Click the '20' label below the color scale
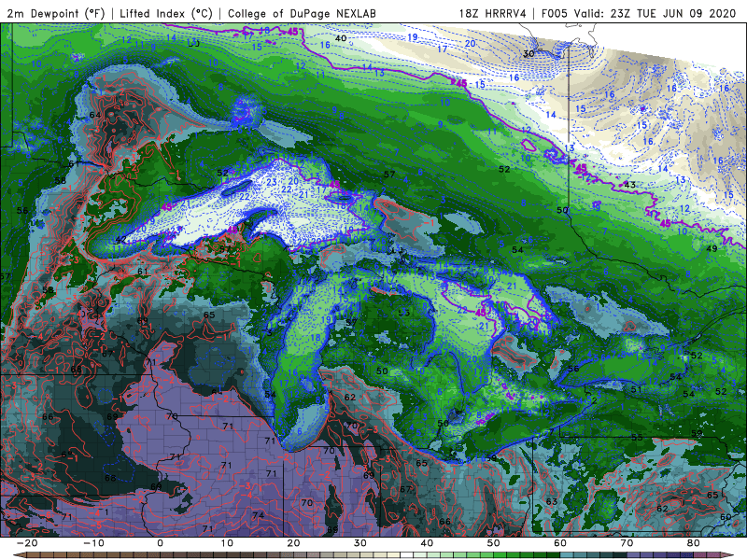The image size is (747, 560). pyautogui.click(x=293, y=543)
